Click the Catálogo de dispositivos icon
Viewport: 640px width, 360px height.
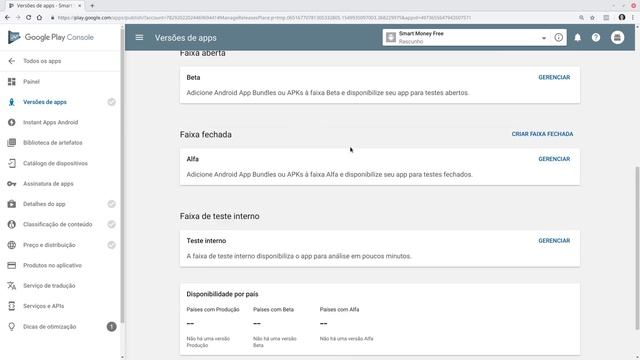11,163
